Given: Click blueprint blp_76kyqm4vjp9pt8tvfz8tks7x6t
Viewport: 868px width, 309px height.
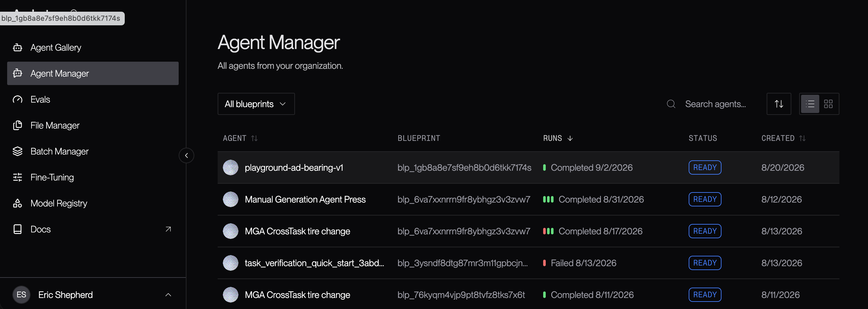Looking at the screenshot, I should 461,294.
